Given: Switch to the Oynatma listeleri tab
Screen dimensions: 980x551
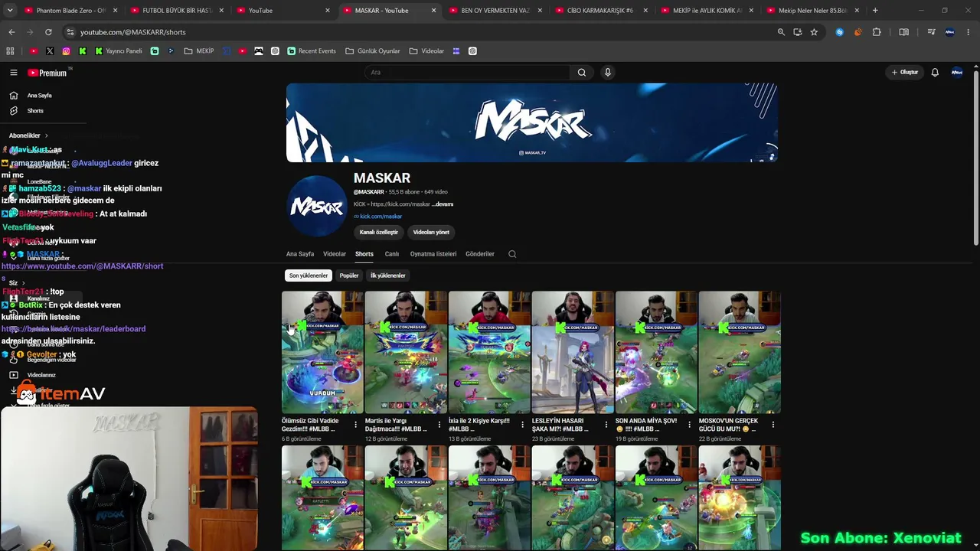Looking at the screenshot, I should pos(433,254).
